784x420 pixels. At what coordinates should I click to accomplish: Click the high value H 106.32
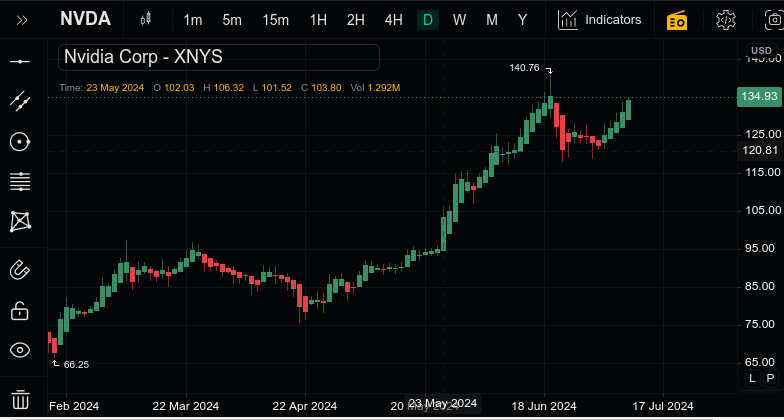tap(224, 88)
